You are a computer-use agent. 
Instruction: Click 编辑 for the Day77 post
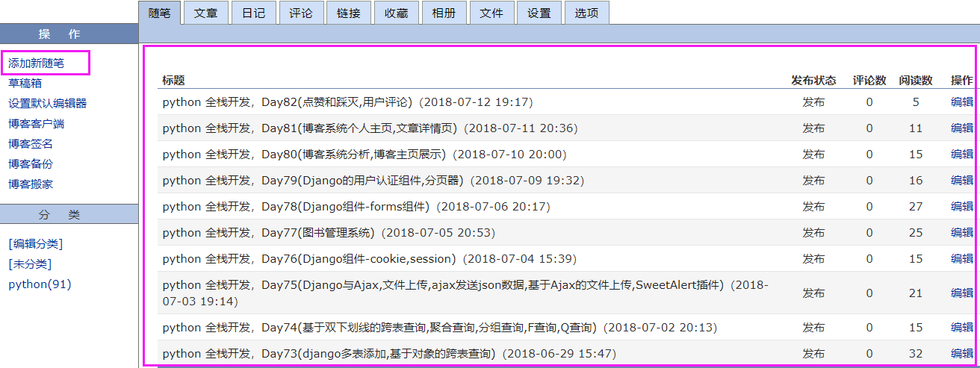click(961, 233)
